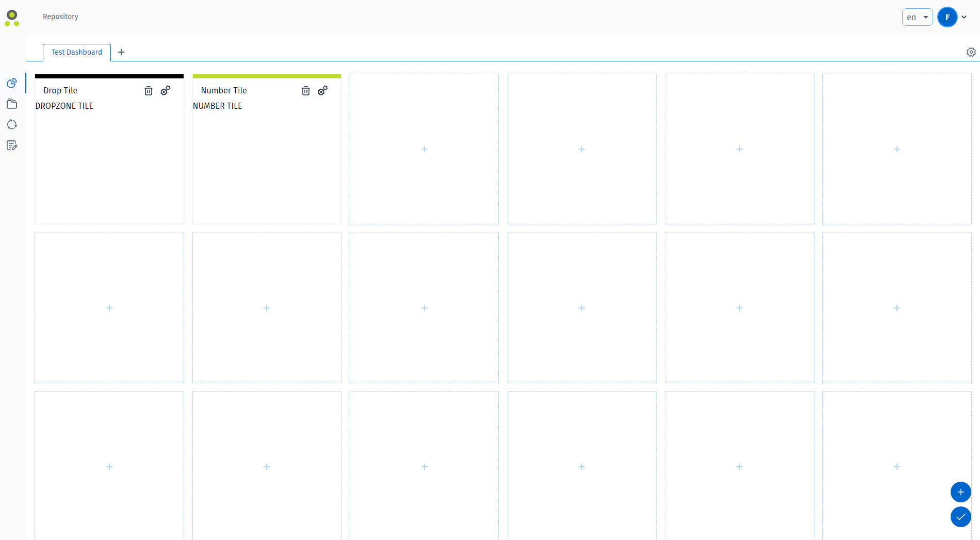The height and width of the screenshot is (540, 980).
Task: Open the en language dropdown
Action: (917, 17)
